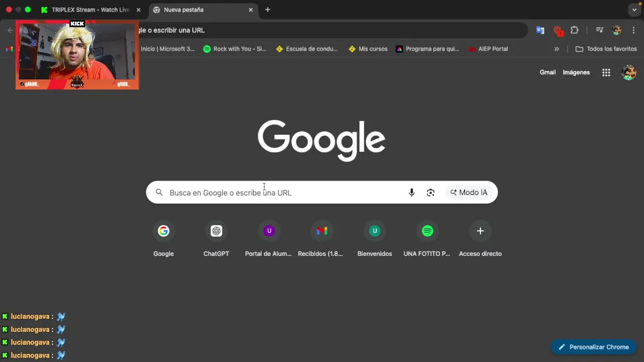The image size is (644, 362).
Task: Open the Extensions puzzle menu
Action: (575, 30)
